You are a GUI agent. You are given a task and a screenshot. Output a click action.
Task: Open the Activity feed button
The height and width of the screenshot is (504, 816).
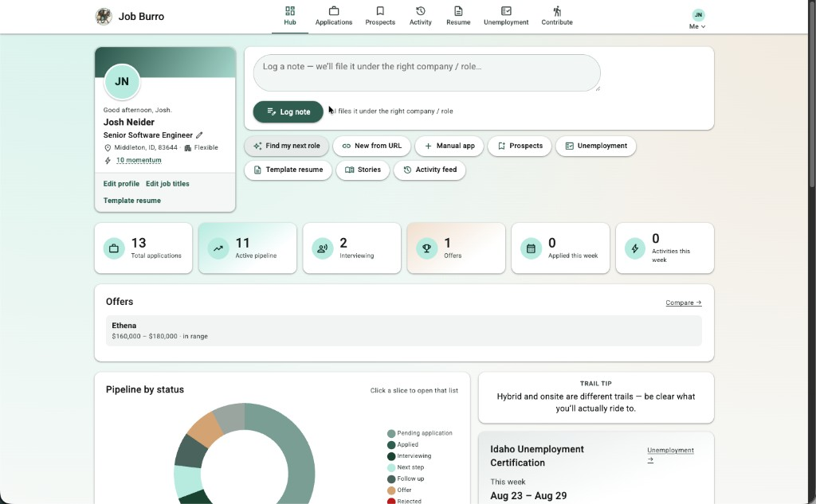coord(430,170)
